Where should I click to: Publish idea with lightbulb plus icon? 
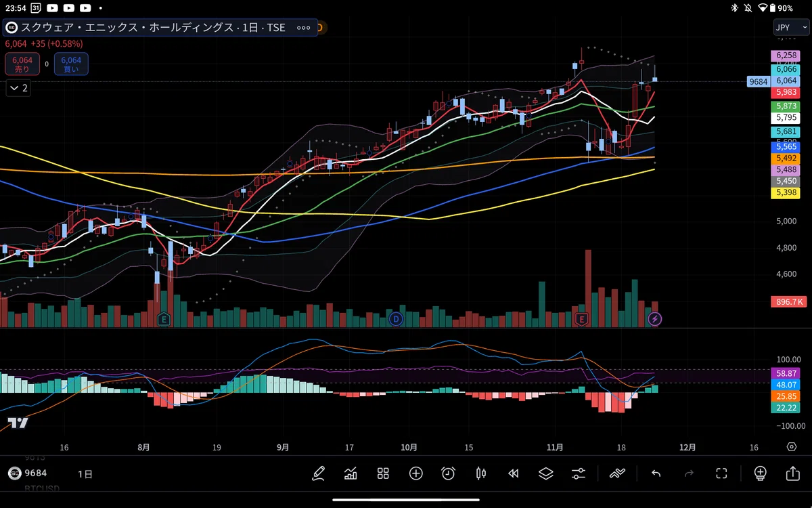(760, 473)
